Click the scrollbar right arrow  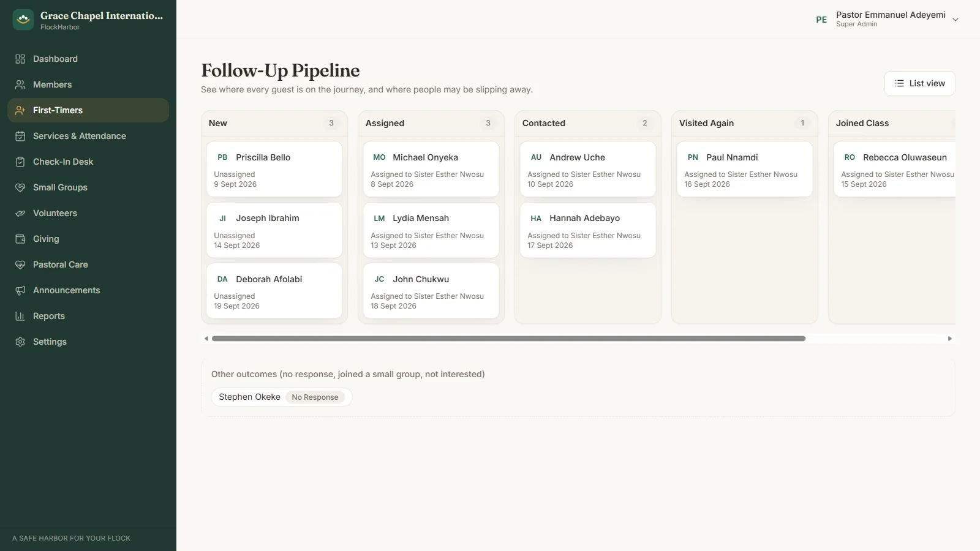pos(950,339)
